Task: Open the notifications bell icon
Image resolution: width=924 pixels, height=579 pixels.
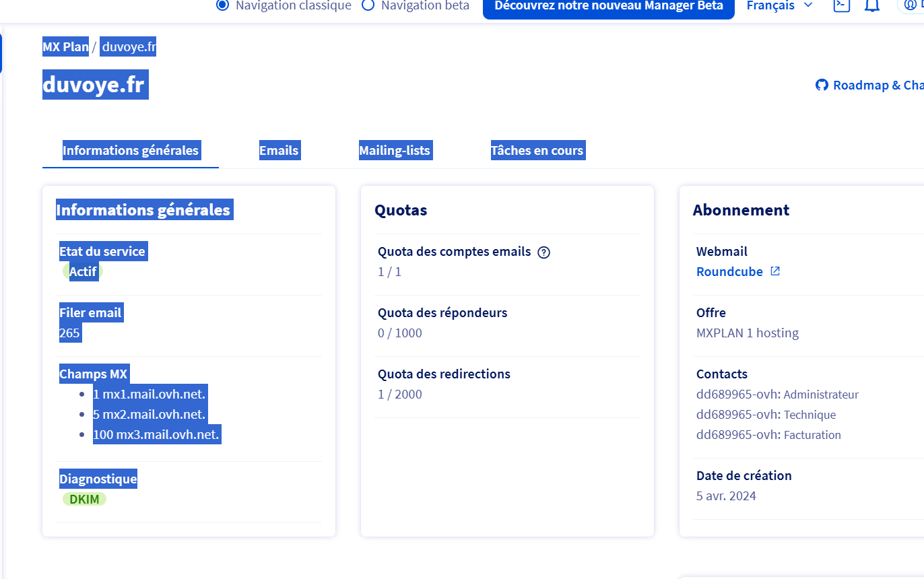Action: click(x=873, y=5)
